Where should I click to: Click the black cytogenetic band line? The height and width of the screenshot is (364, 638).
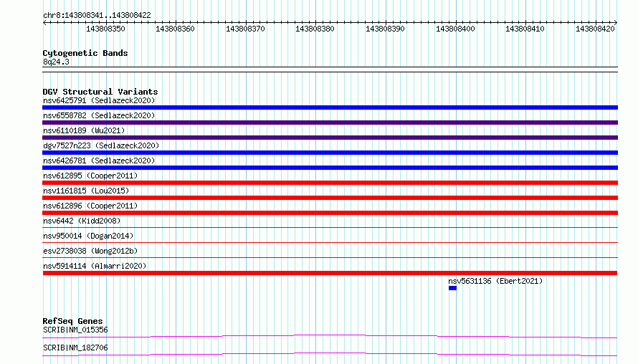(x=330, y=70)
